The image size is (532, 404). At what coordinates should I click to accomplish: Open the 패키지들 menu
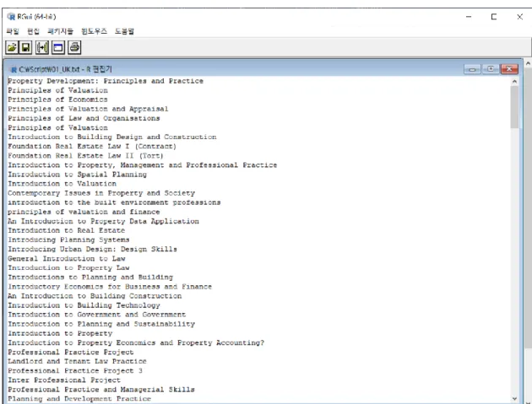click(x=60, y=31)
